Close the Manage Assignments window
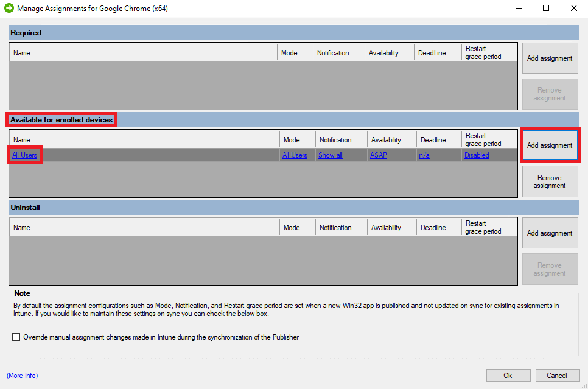588x389 pixels. pyautogui.click(x=574, y=8)
